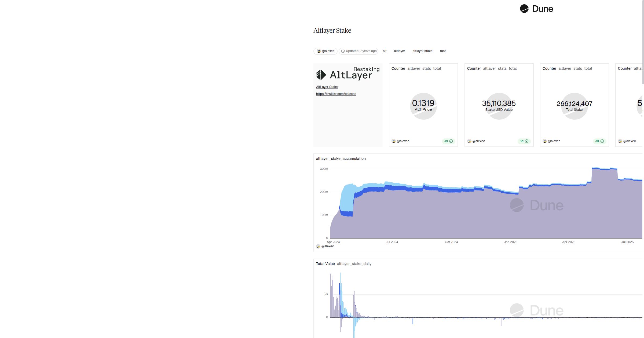Click @alexec on the ALT Price counter card
644x338 pixels.
click(x=403, y=141)
